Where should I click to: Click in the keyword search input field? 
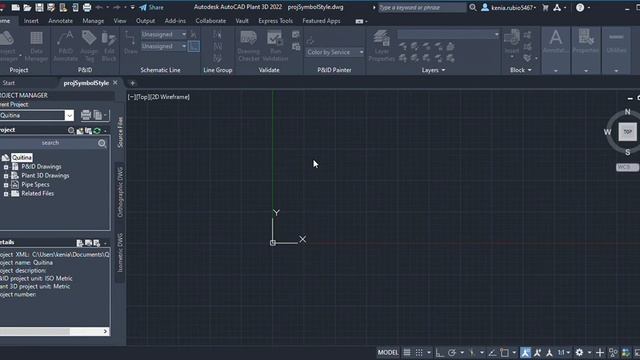[x=422, y=7]
